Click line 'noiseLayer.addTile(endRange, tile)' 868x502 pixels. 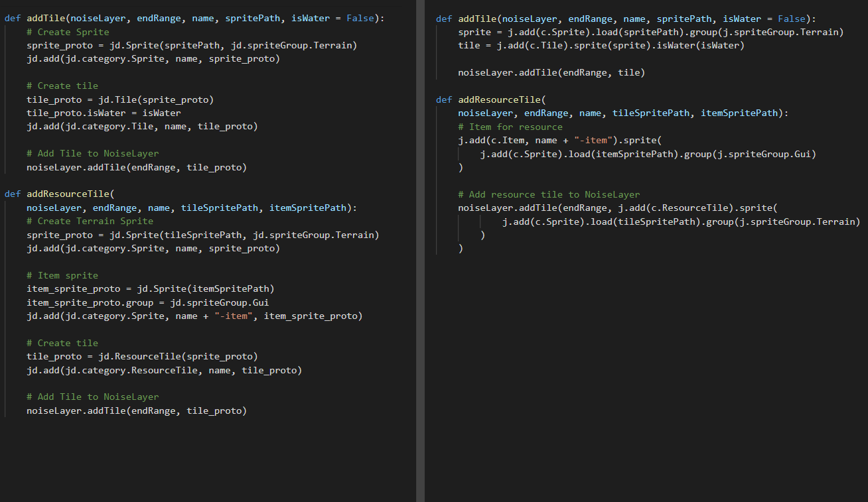(x=551, y=72)
